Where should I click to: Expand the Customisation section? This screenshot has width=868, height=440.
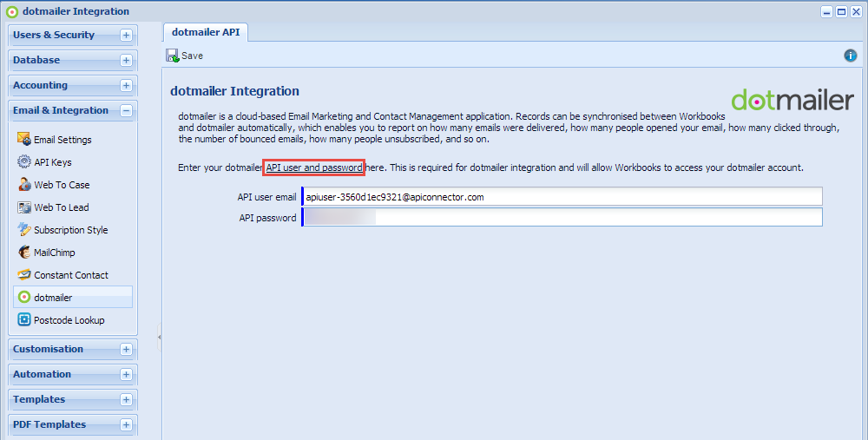click(x=126, y=349)
